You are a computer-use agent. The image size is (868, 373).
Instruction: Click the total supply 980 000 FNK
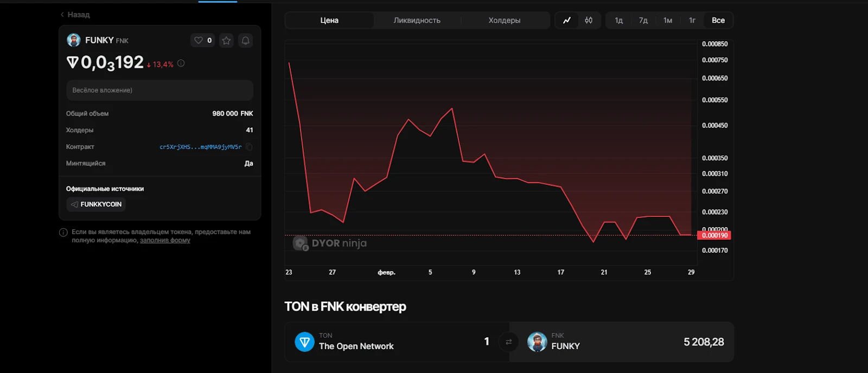(x=233, y=114)
